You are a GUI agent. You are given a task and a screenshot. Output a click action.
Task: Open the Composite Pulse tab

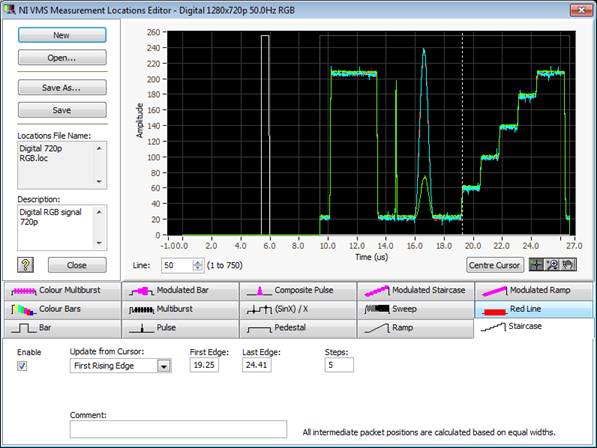pyautogui.click(x=298, y=291)
